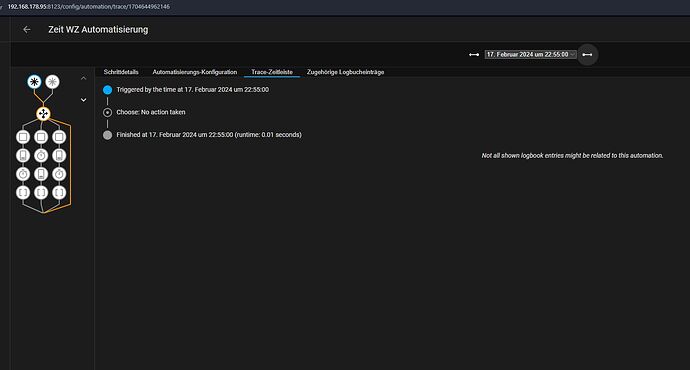Click the bottom bracket node of the left branch
Image resolution: width=690 pixels, height=370 pixels.
click(x=23, y=192)
